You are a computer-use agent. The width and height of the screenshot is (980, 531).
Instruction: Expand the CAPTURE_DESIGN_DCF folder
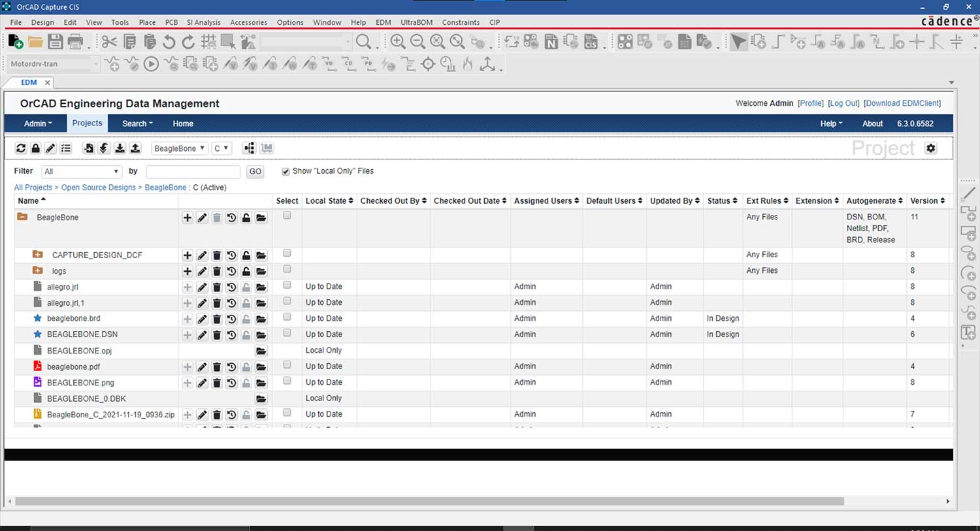point(38,254)
